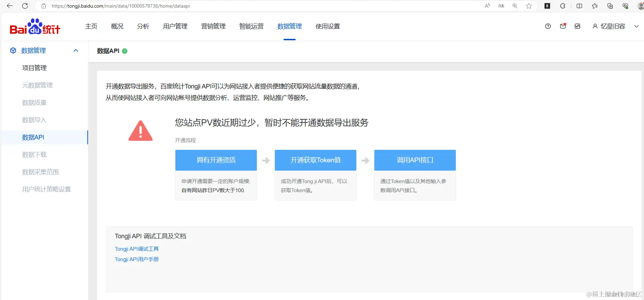Click the browser profile avatar icon
This screenshot has width=644, height=300.
640,6
